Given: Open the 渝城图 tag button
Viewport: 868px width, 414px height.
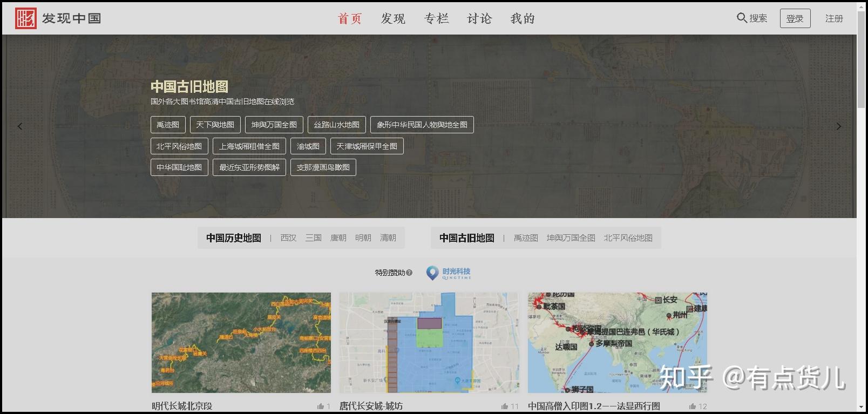Looking at the screenshot, I should (308, 146).
